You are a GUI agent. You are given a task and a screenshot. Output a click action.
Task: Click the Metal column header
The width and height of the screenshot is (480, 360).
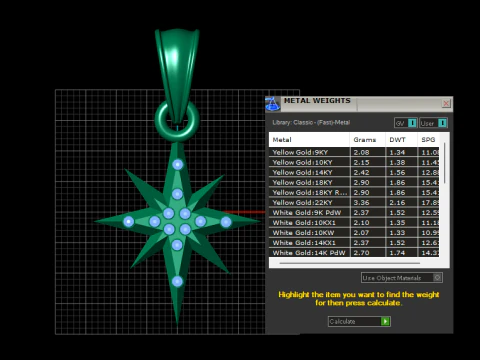pos(309,140)
